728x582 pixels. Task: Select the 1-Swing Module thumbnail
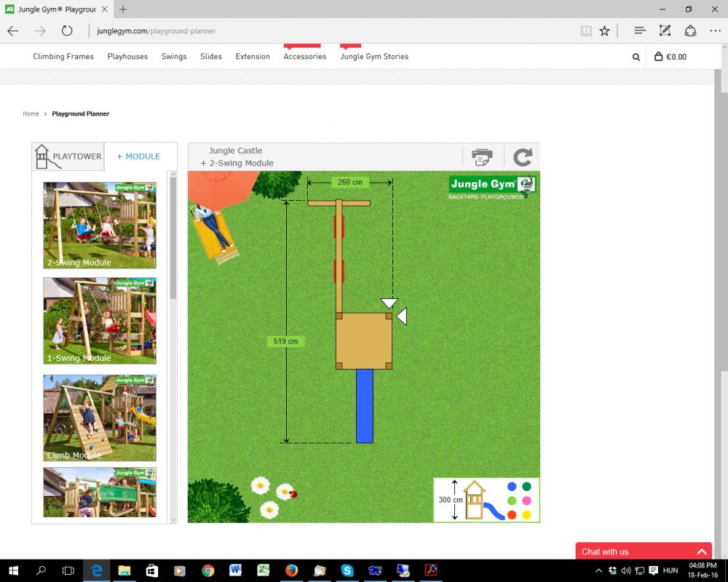(100, 321)
